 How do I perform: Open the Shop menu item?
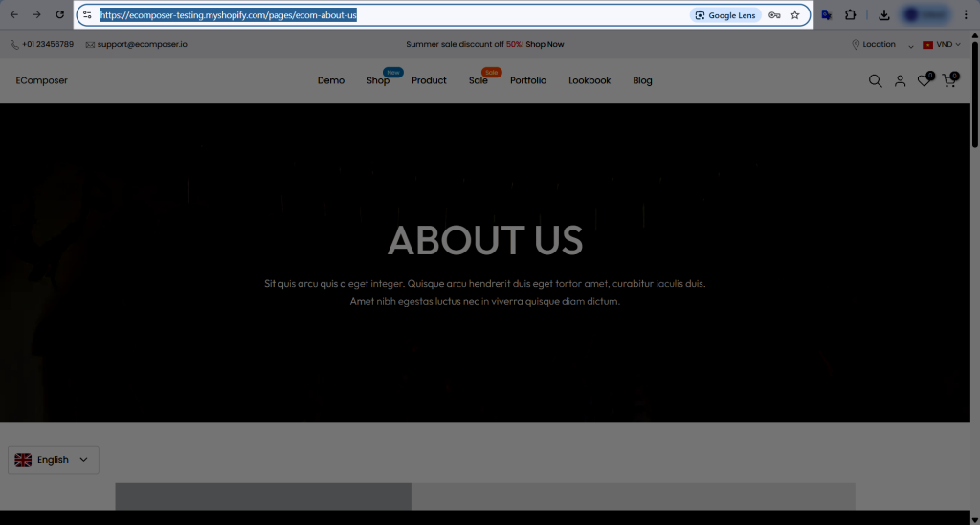(x=378, y=80)
